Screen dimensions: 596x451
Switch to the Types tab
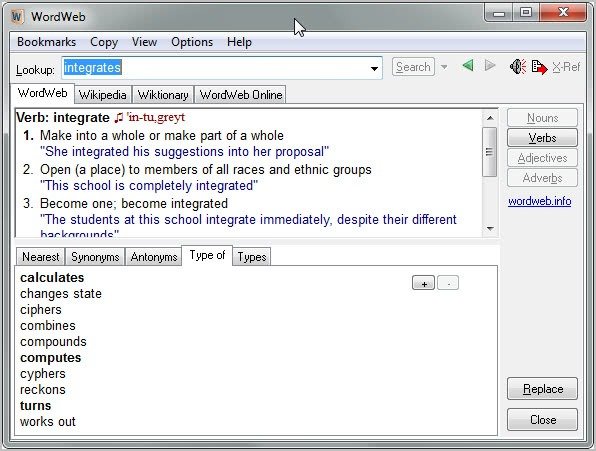(252, 257)
